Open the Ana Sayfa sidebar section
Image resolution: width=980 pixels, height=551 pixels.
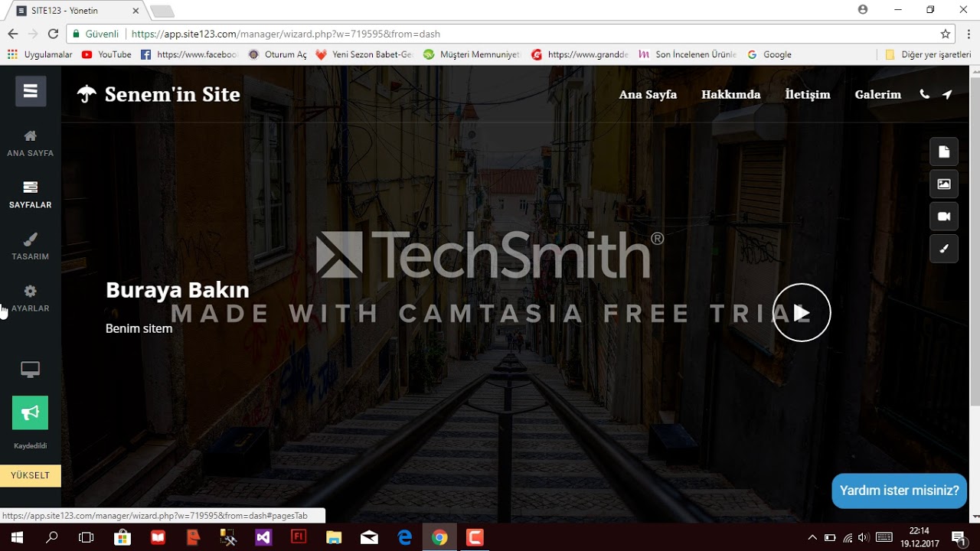pos(31,143)
